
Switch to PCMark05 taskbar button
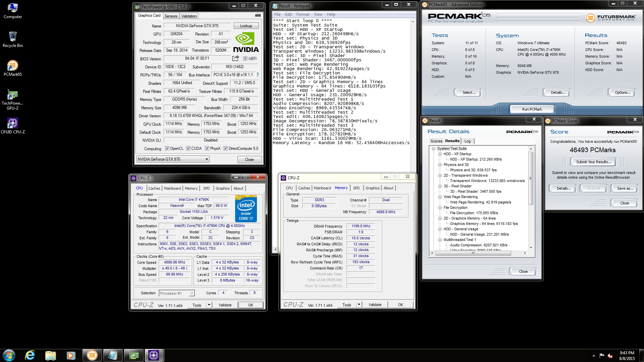[92, 355]
